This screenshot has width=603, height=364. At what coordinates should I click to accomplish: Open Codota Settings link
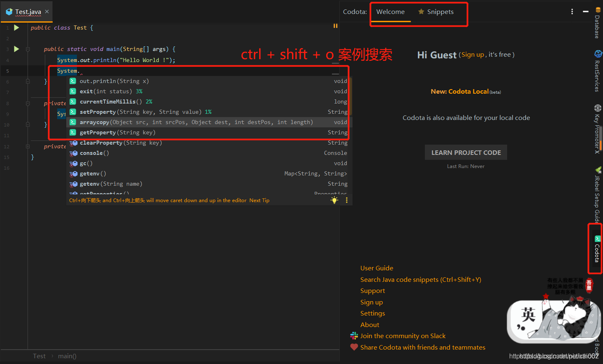tap(373, 313)
